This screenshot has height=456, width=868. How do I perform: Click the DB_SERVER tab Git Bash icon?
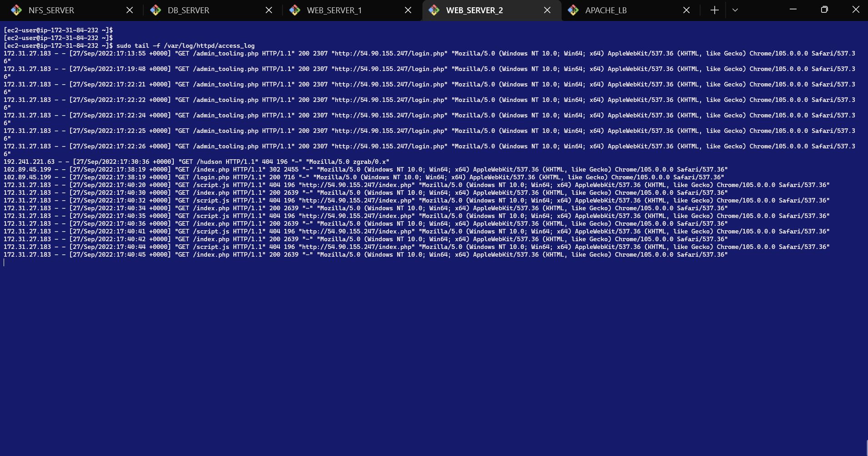point(156,10)
